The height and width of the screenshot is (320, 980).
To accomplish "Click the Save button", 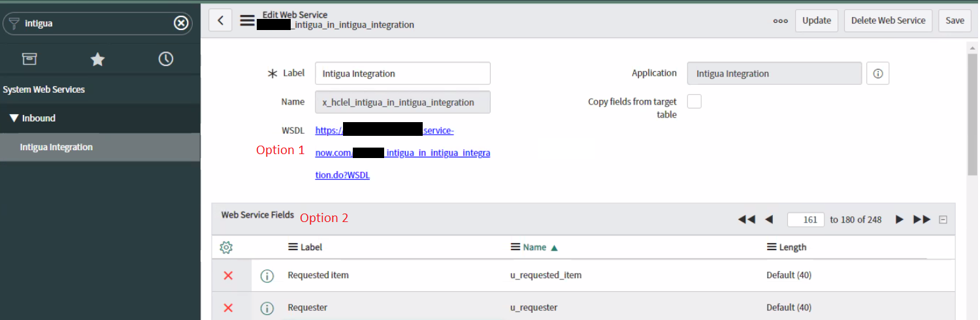I will 955,20.
